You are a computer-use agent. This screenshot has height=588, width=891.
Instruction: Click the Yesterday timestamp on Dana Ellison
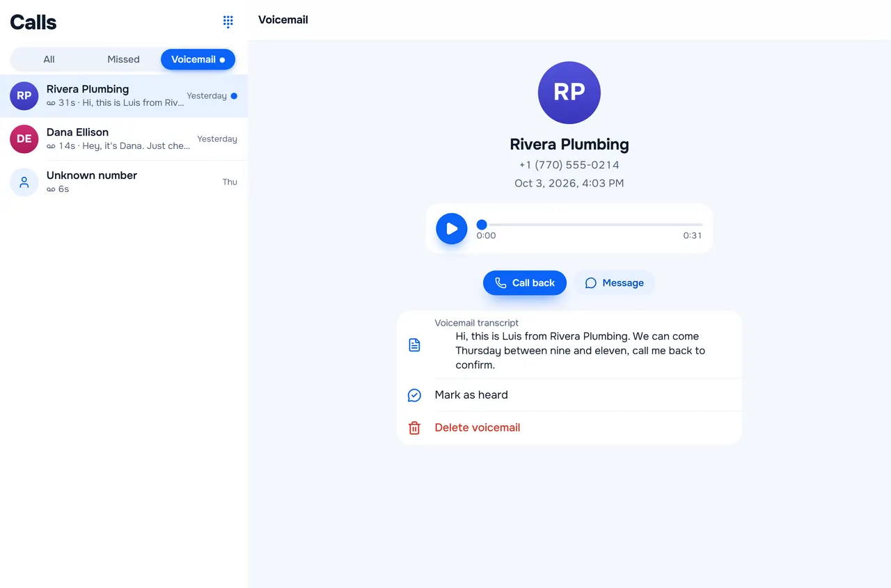tap(217, 138)
